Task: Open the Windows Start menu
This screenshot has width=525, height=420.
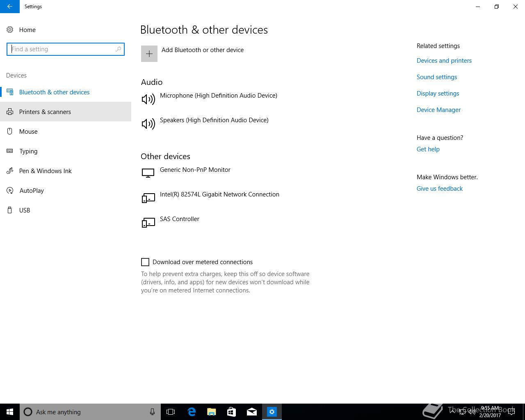Action: click(x=10, y=412)
